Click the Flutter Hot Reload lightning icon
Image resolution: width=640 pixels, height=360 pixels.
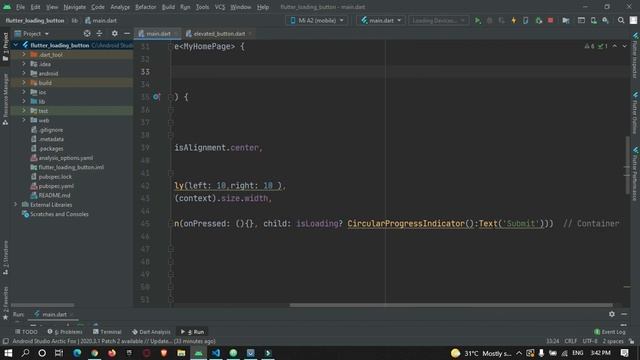click(513, 20)
